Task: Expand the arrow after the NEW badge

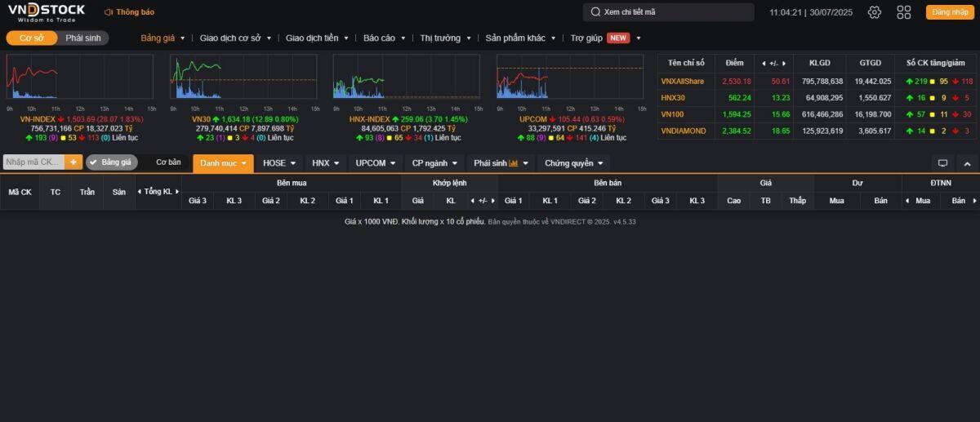Action: coord(638,38)
